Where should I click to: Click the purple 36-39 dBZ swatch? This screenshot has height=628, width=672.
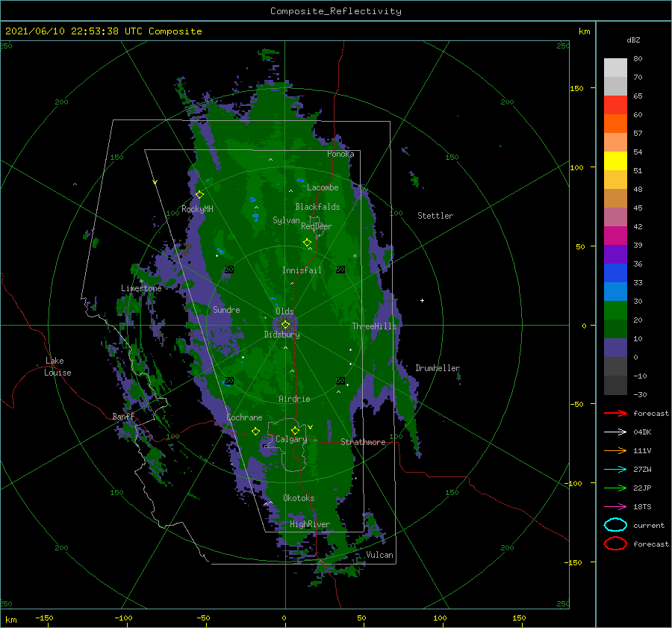pyautogui.click(x=615, y=255)
